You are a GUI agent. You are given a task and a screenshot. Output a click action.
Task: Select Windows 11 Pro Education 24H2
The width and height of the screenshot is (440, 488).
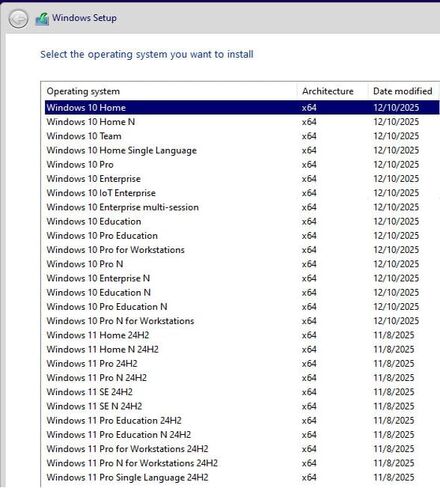pyautogui.click(x=242, y=420)
